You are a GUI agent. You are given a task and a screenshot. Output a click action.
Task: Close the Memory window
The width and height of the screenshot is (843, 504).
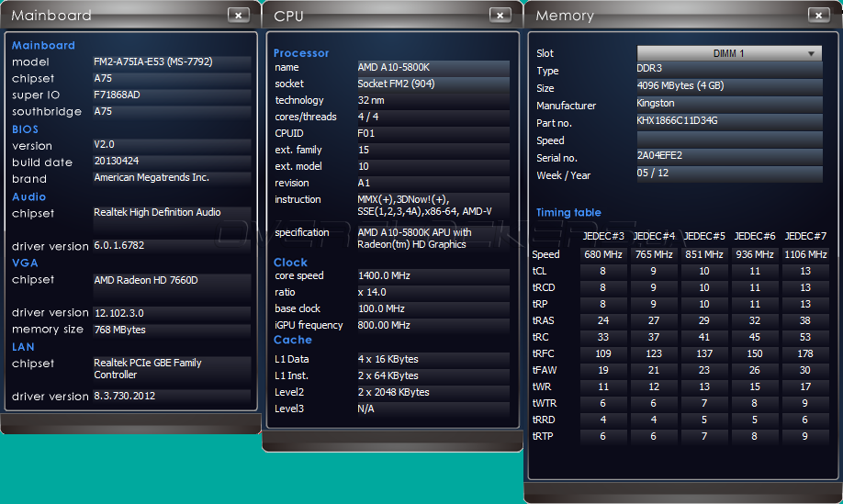coord(819,15)
